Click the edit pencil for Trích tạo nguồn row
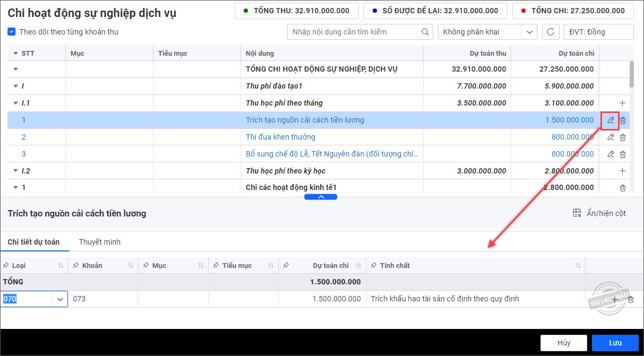The height and width of the screenshot is (356, 644). coord(611,120)
